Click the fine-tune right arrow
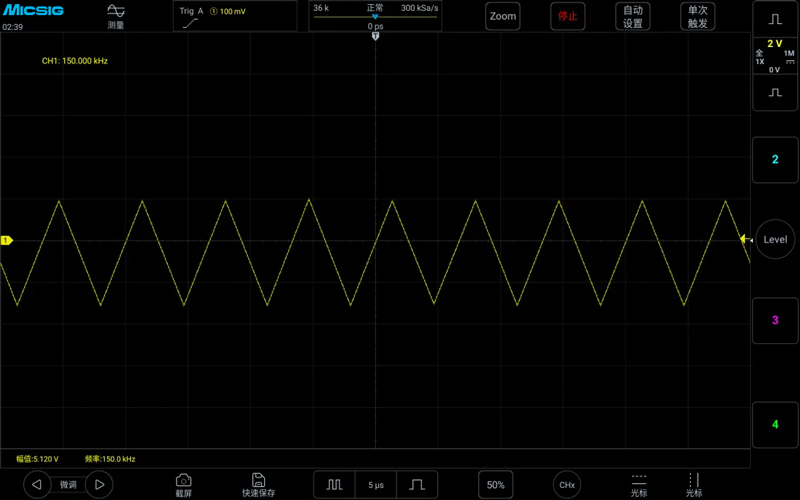Viewport: 800px width, 500px height. [99, 484]
